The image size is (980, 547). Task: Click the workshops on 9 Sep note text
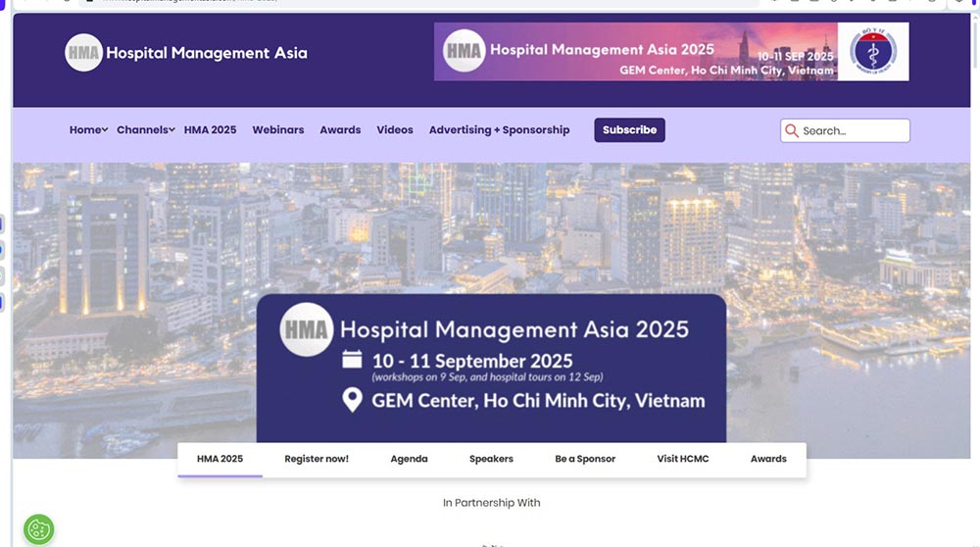coord(487,377)
